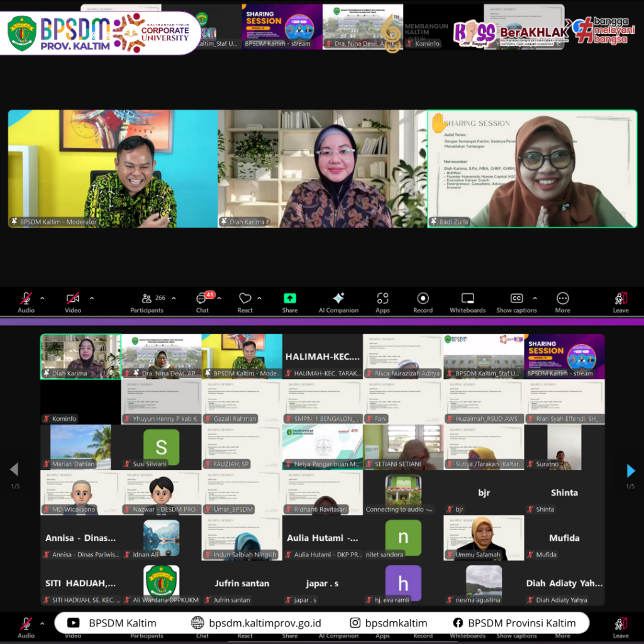
Task: Expand video options arrow next to Video
Action: (92, 298)
